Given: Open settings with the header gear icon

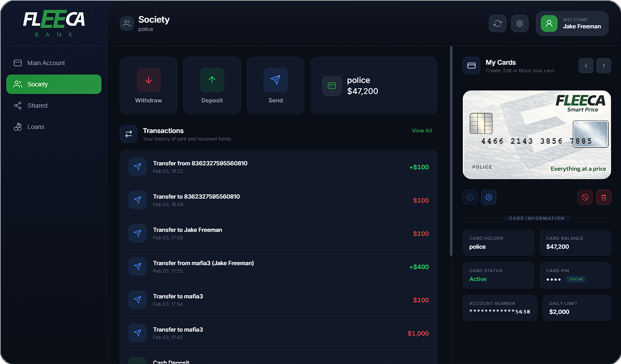Looking at the screenshot, I should [x=520, y=23].
